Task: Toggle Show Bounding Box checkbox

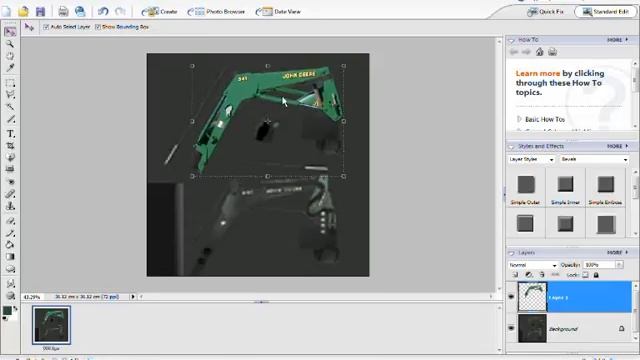Action: (98, 27)
